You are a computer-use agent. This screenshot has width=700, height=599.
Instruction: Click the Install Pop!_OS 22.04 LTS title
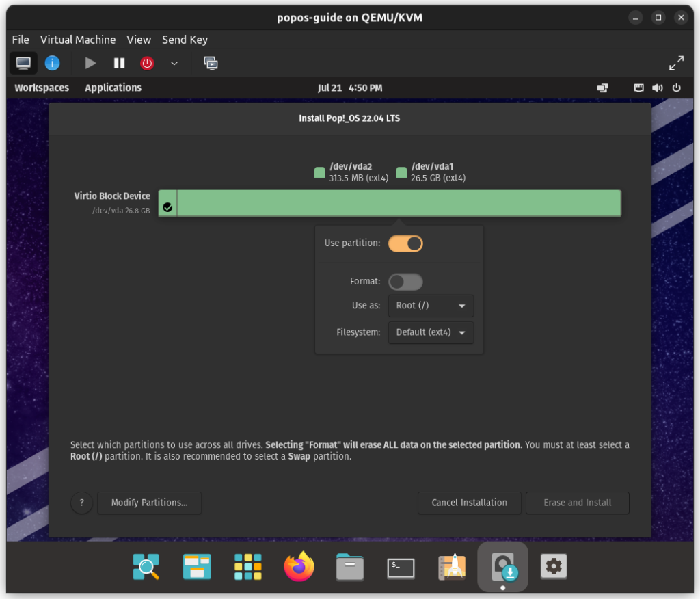(x=349, y=118)
